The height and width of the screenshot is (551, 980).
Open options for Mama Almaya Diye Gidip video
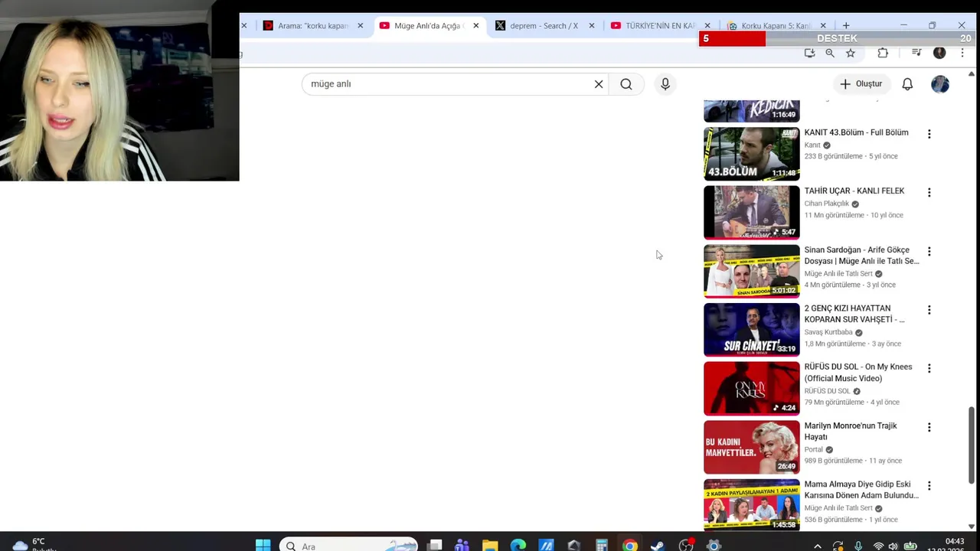click(x=929, y=486)
